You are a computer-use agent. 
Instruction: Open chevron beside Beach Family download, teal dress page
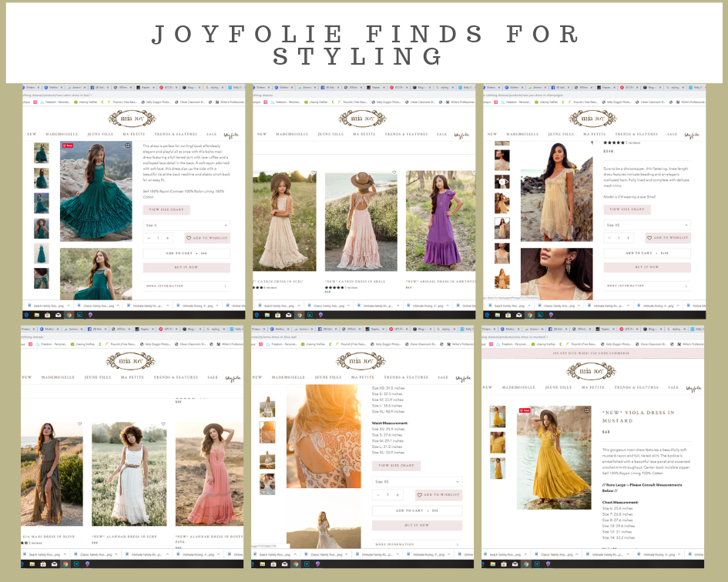(69, 306)
